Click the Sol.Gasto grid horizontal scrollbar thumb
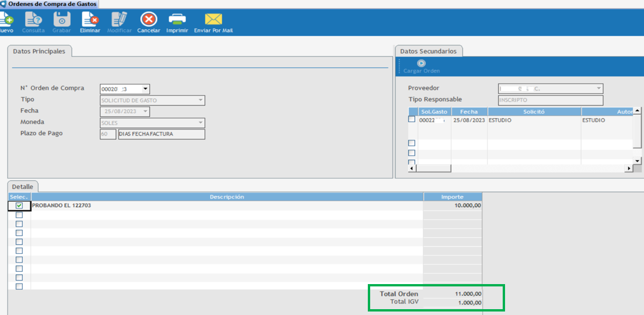644x315 pixels. pyautogui.click(x=433, y=169)
